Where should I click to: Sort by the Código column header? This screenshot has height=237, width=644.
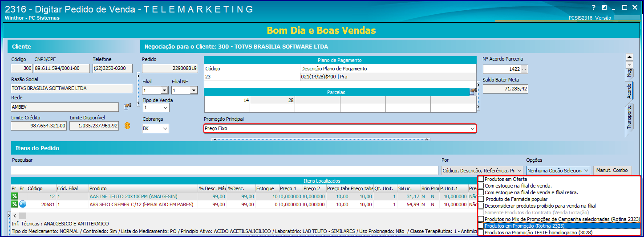point(41,188)
